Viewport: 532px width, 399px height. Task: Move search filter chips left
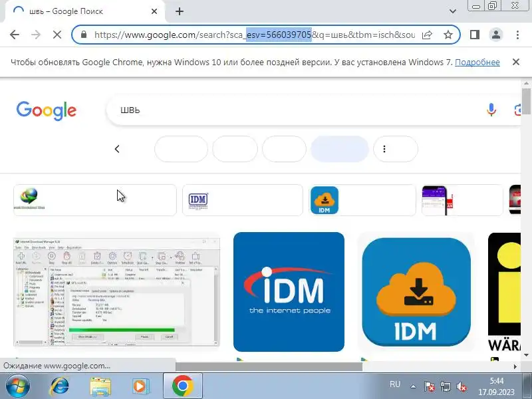click(117, 149)
